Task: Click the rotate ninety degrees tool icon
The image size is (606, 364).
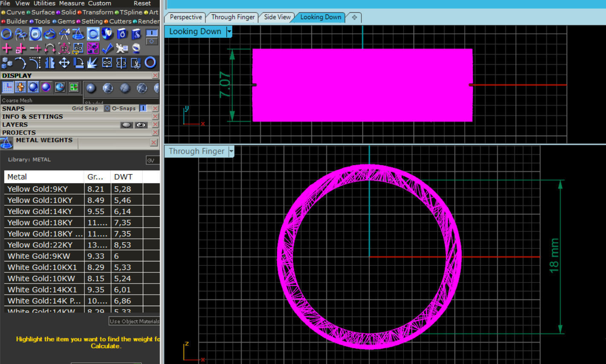Action: tap(78, 63)
